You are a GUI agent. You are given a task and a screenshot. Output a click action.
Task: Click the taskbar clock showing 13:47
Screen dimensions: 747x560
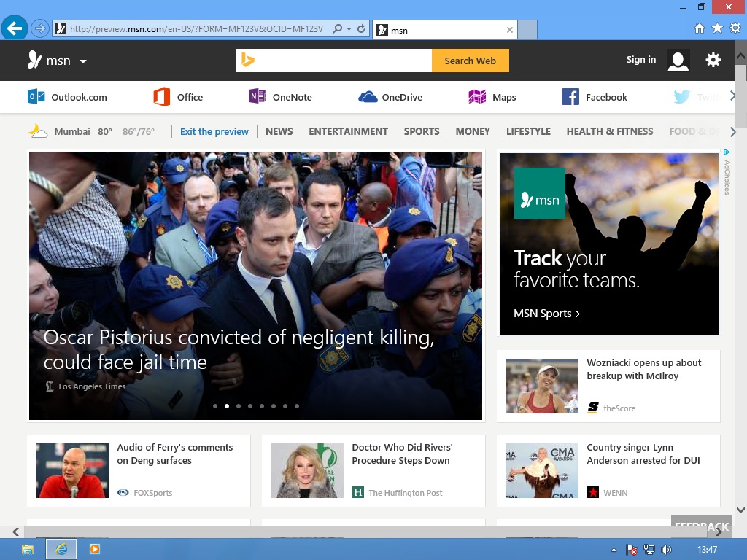pyautogui.click(x=707, y=550)
